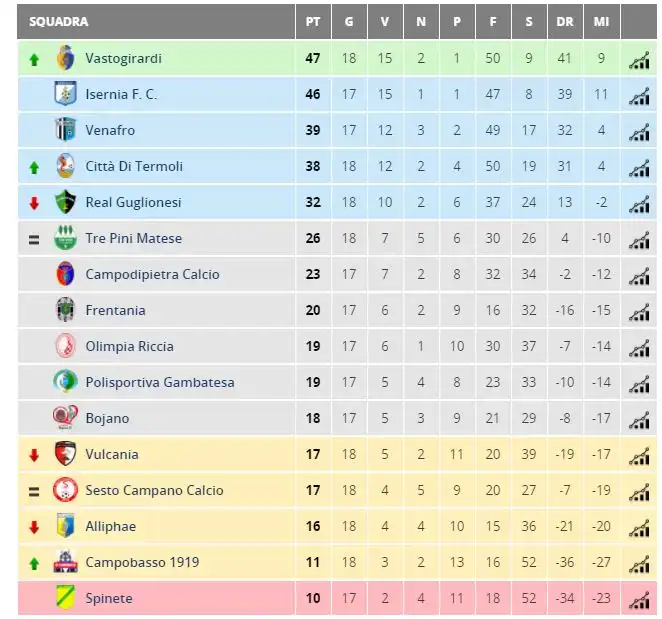Viewport: 662px width, 619px height.
Task: Sort the table by PT column header
Action: coord(313,22)
